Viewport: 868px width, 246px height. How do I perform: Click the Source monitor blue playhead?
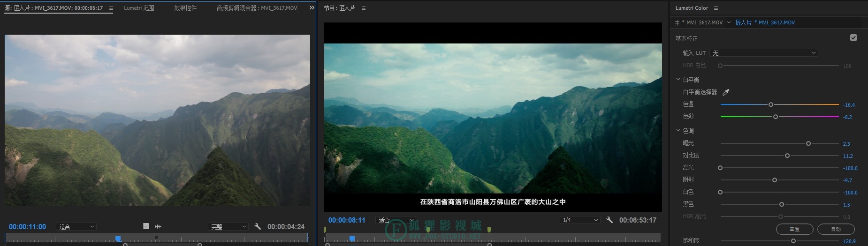pyautogui.click(x=118, y=239)
